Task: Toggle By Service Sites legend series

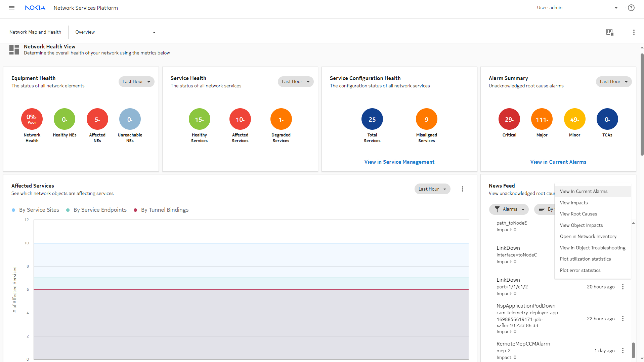Action: pos(36,210)
